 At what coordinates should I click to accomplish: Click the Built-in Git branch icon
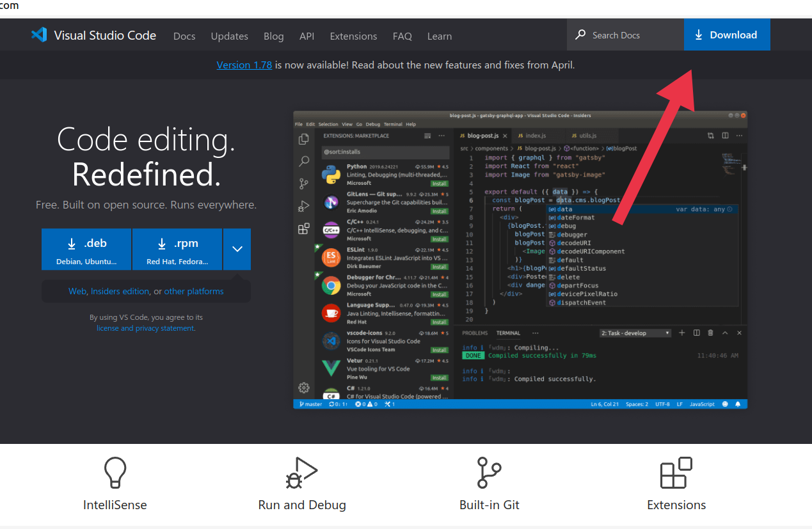pyautogui.click(x=490, y=473)
